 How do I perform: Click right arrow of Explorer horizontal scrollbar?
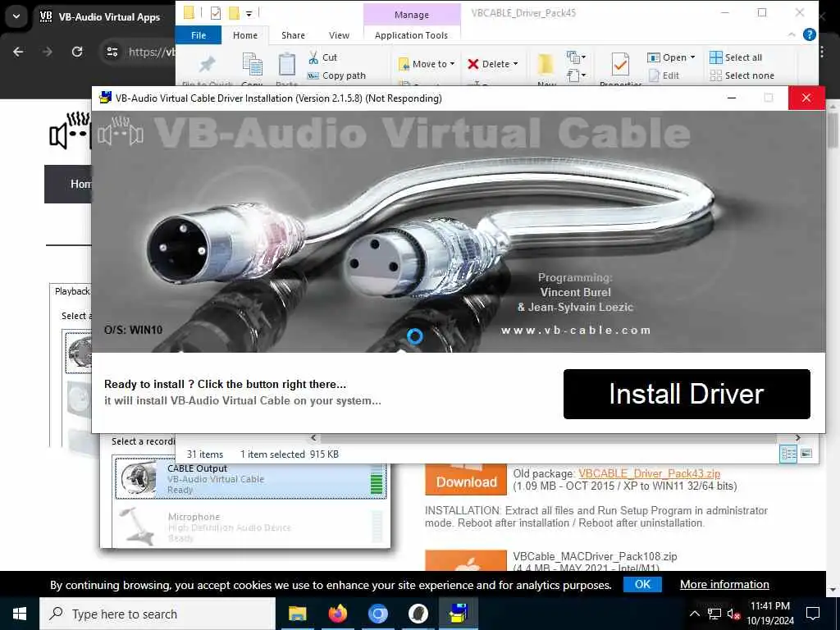797,438
